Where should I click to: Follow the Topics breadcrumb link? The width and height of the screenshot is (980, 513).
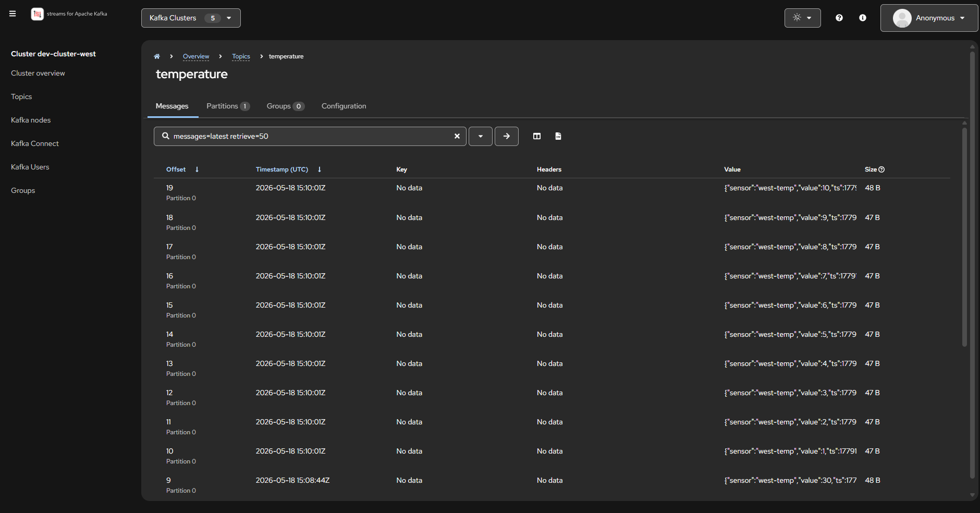(241, 56)
